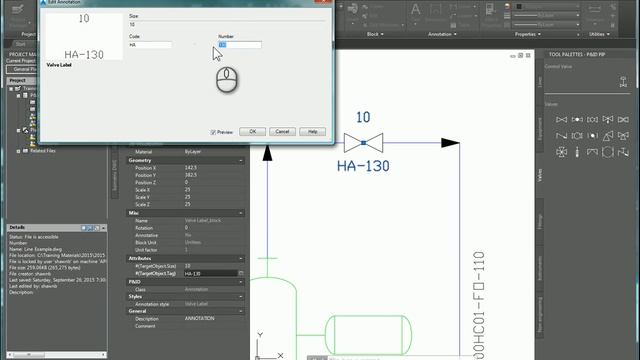Expand the Related Files tree node

click(x=18, y=151)
